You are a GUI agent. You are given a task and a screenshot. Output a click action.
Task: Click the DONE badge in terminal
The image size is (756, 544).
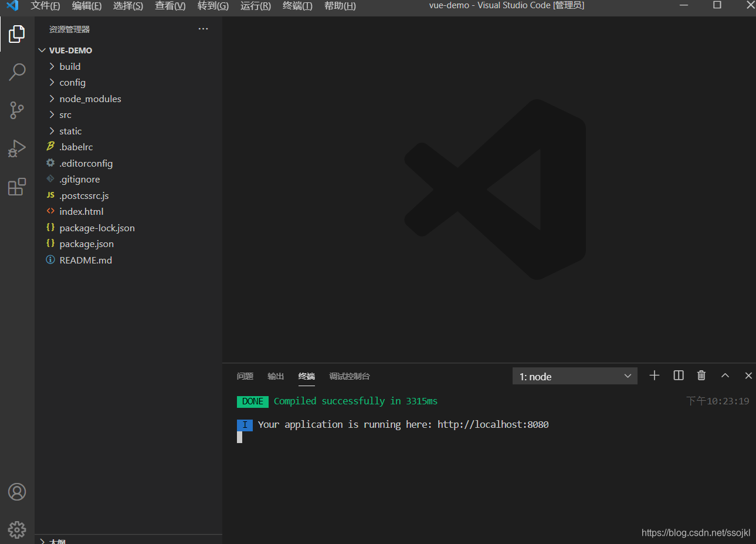pos(253,401)
